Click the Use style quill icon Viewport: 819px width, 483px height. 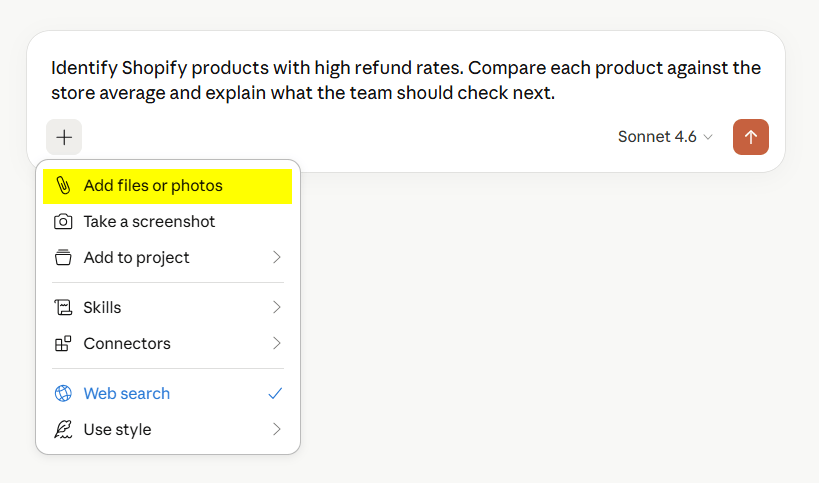[63, 429]
